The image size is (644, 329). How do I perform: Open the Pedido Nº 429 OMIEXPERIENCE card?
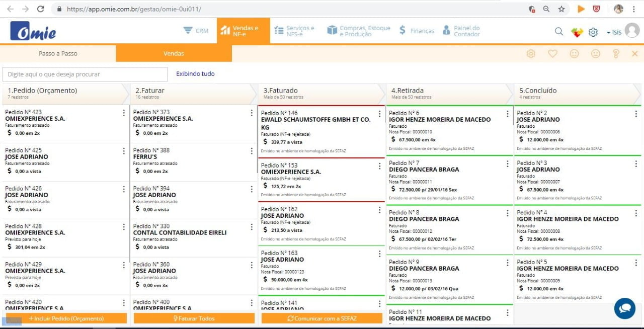click(x=66, y=276)
